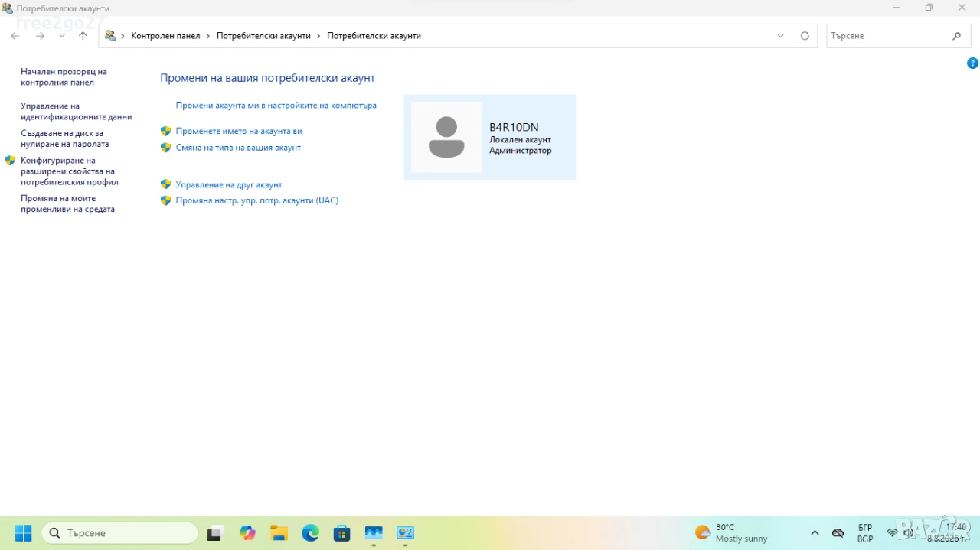Click 'Управление на друг акаунт'
This screenshot has width=980, height=550.
(229, 185)
